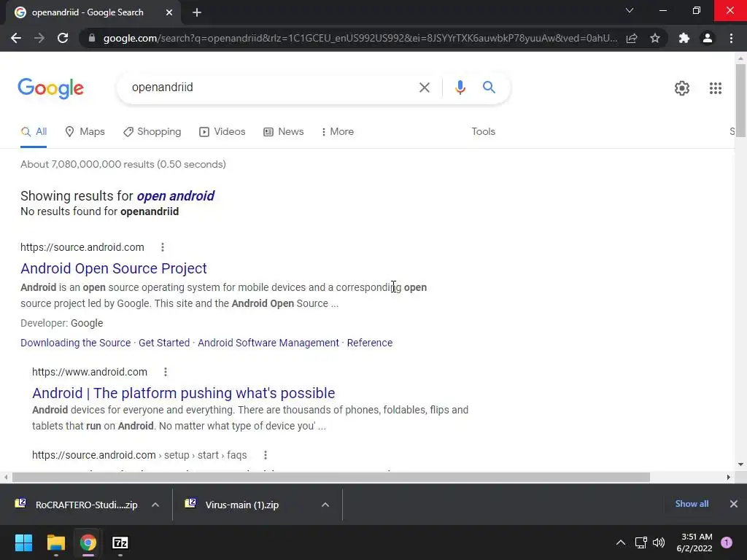The width and height of the screenshot is (747, 560).
Task: Click the Chrome taskbar icon
Action: pyautogui.click(x=88, y=542)
